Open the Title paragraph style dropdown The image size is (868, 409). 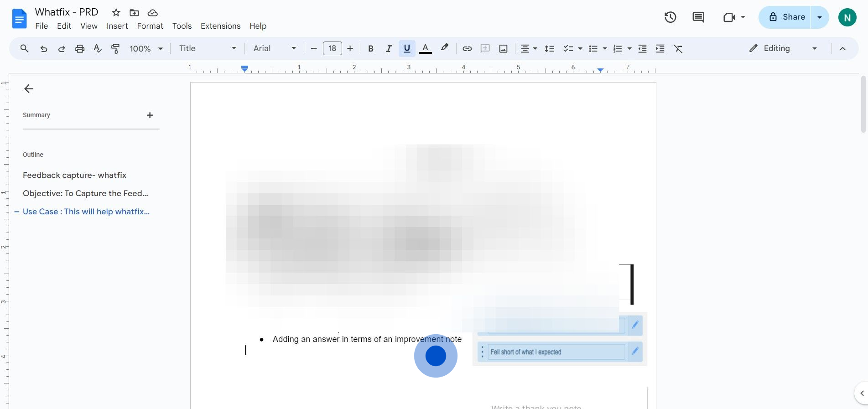tap(208, 48)
